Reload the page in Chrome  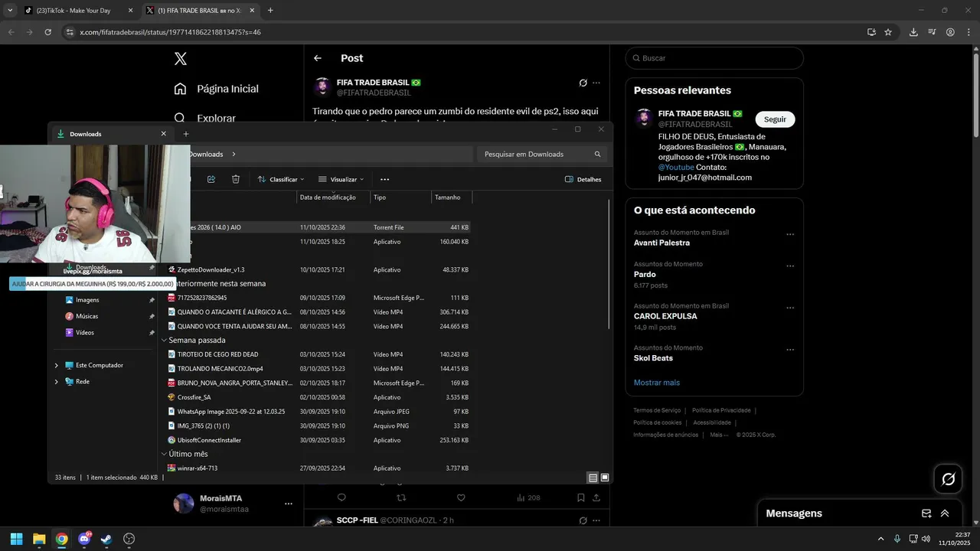[x=48, y=32]
